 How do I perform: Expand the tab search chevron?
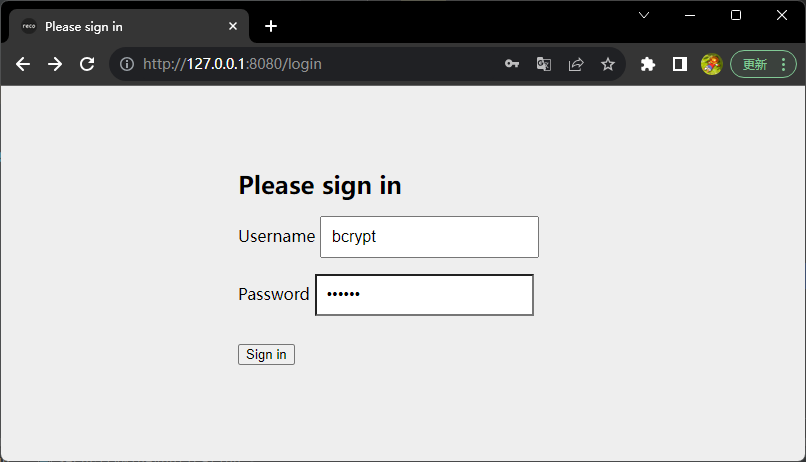644,15
